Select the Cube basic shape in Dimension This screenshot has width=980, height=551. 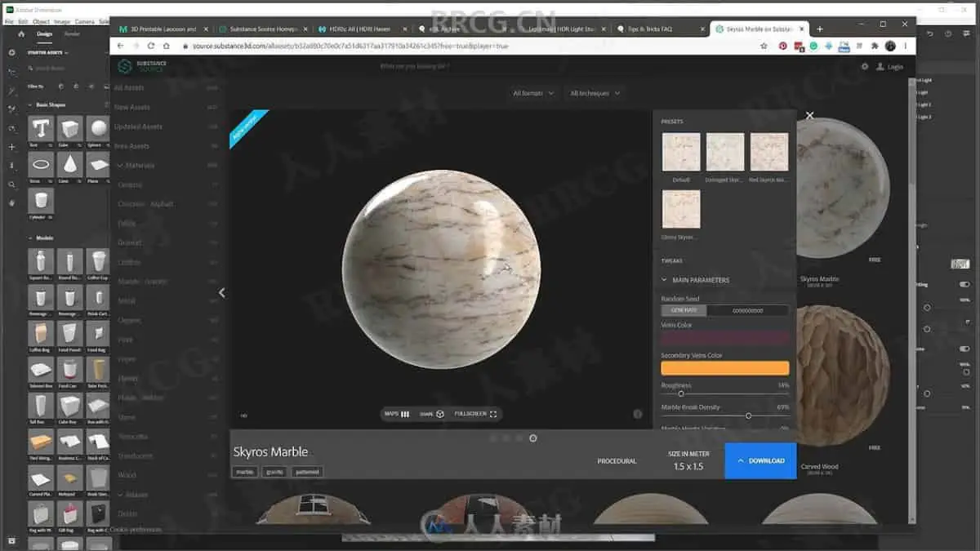69,128
